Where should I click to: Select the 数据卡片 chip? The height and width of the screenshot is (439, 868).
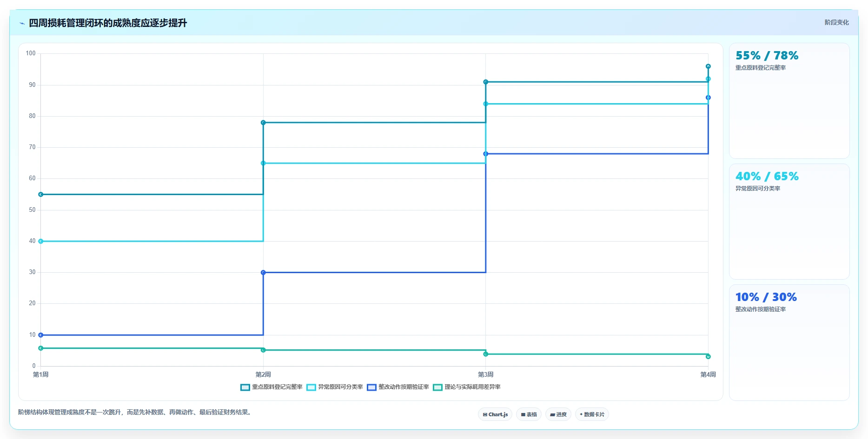point(592,414)
